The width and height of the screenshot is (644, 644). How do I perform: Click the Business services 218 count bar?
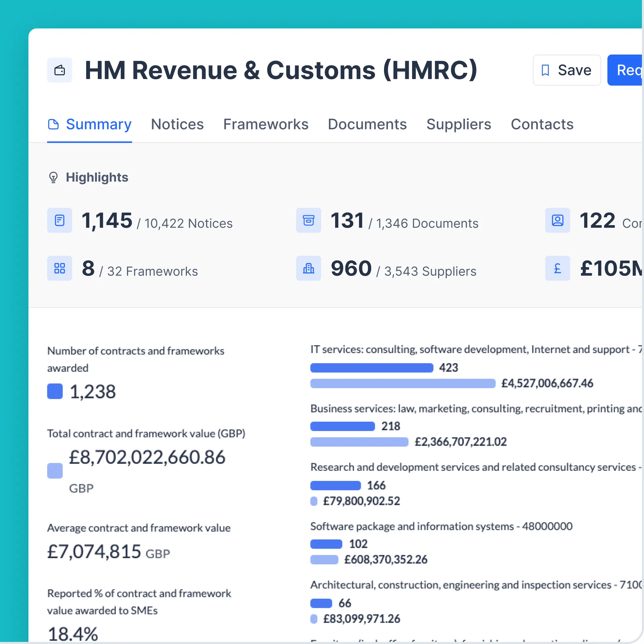click(343, 426)
